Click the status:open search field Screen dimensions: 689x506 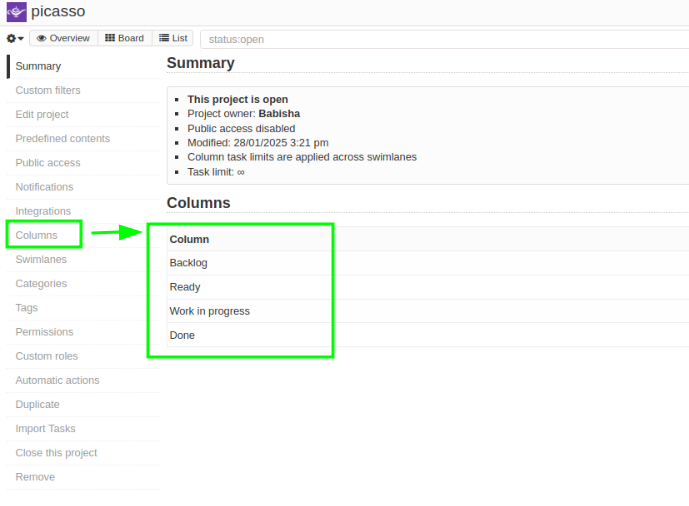click(x=440, y=40)
